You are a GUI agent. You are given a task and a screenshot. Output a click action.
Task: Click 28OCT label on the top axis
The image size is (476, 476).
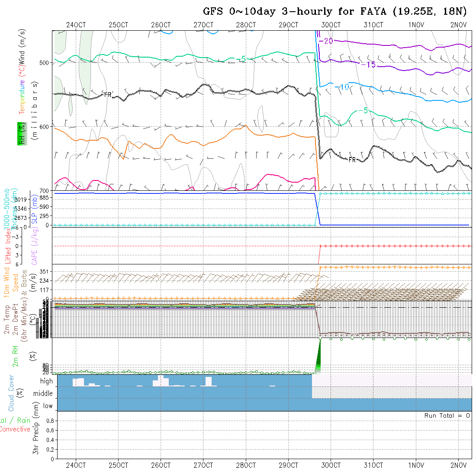click(x=246, y=25)
